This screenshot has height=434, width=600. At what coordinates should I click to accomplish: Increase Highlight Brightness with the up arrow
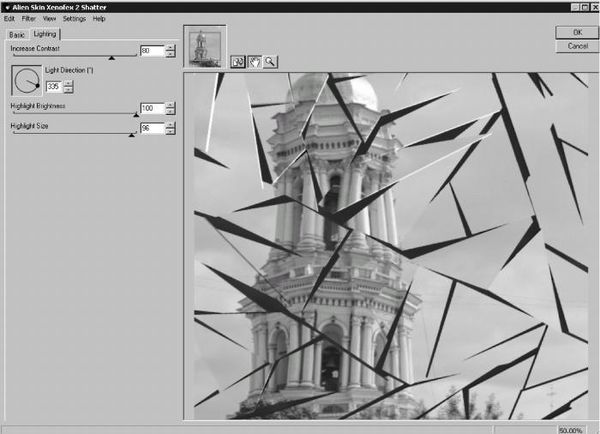pyautogui.click(x=170, y=105)
